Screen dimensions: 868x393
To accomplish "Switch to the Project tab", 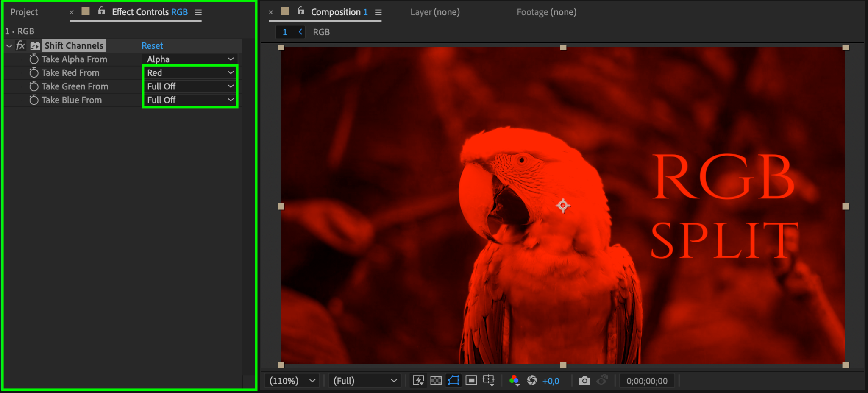I will click(24, 12).
